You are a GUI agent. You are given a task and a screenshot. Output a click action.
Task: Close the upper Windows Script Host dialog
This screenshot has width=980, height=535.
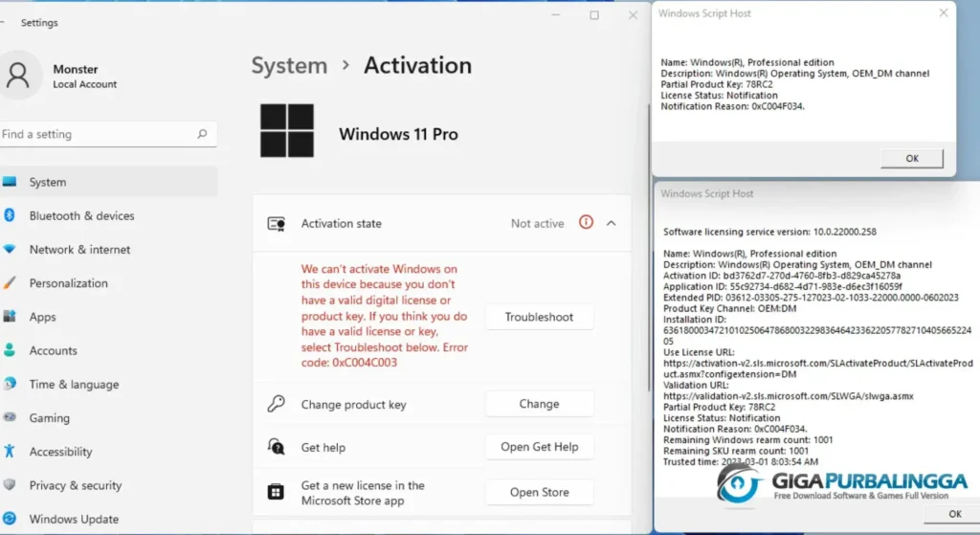(x=943, y=12)
